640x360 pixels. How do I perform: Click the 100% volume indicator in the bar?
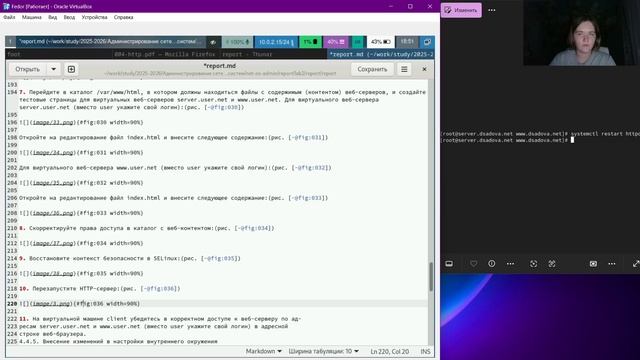coord(238,42)
